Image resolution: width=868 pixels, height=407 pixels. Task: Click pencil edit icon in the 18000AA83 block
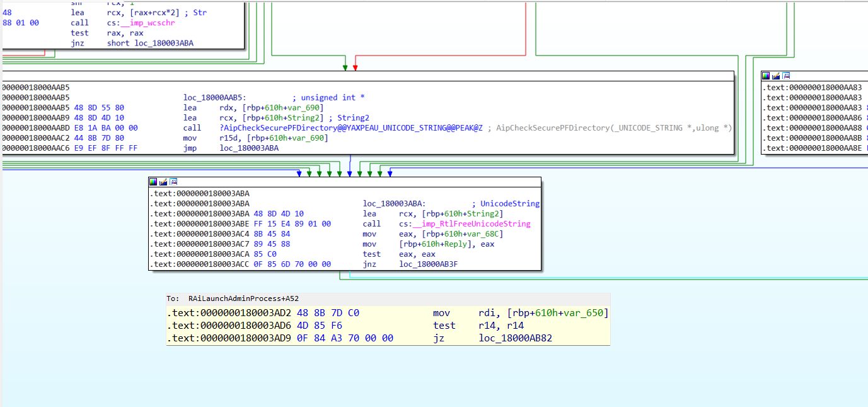776,76
